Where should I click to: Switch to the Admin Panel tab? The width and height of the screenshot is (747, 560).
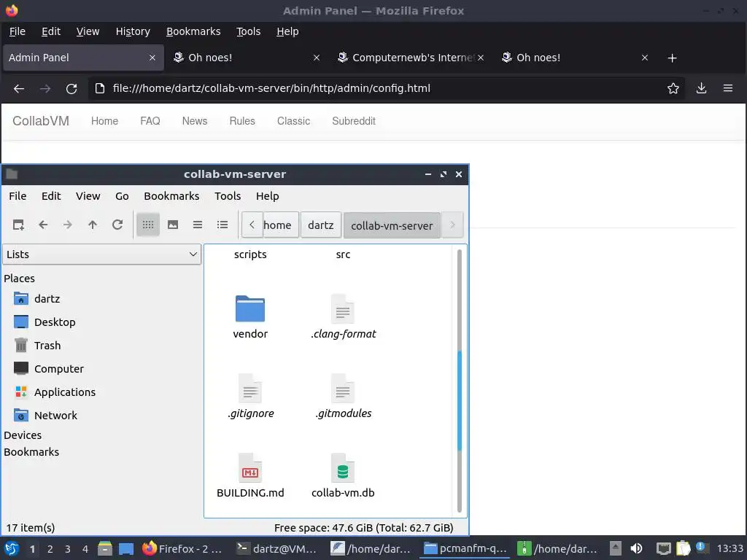(x=83, y=58)
